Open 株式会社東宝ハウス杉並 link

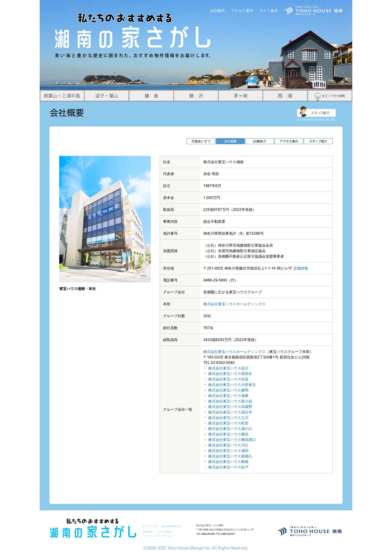point(228,379)
